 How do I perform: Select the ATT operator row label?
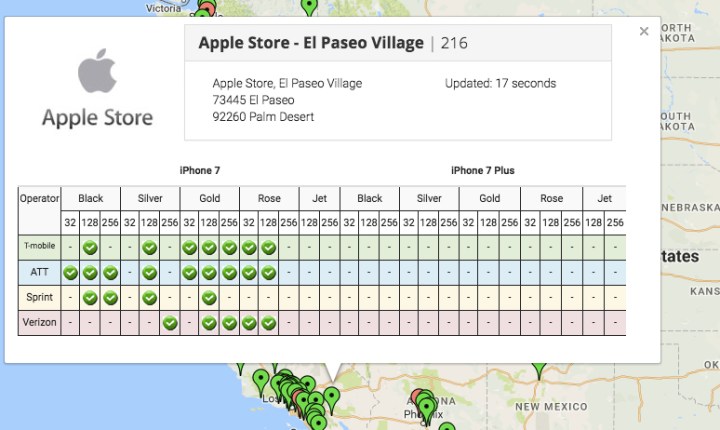click(x=39, y=272)
